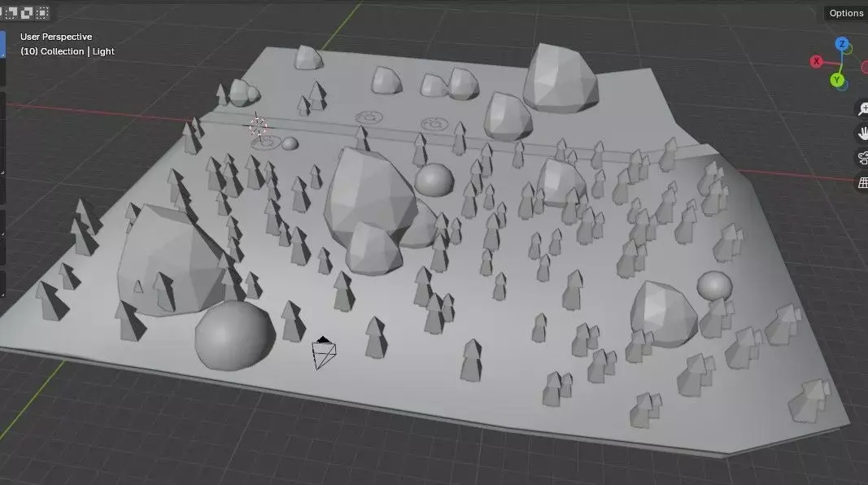
Task: Choose the Intersect selection mode icon
Action: [42, 13]
